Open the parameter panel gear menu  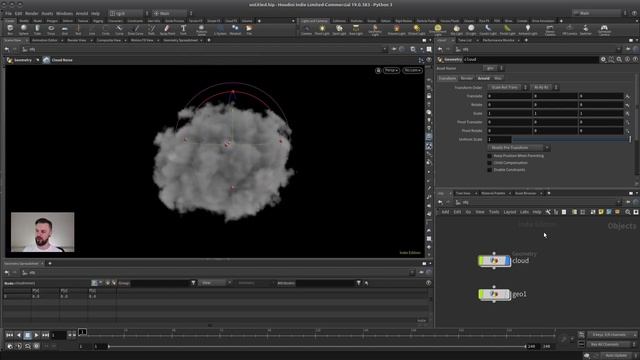click(603, 60)
